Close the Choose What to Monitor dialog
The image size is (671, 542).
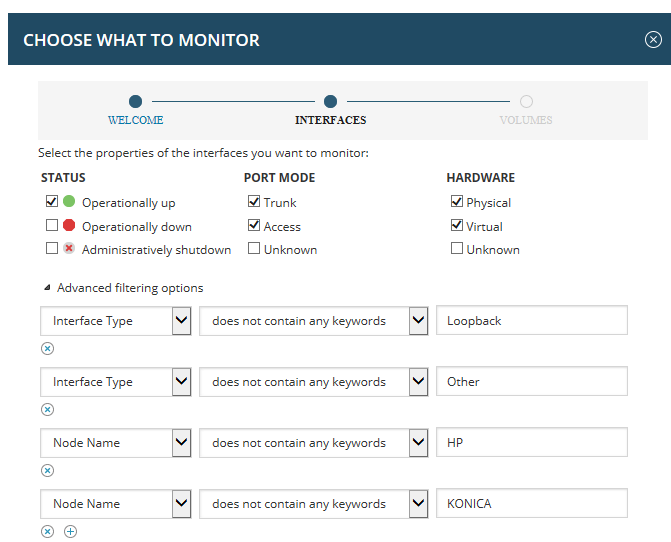click(x=653, y=40)
